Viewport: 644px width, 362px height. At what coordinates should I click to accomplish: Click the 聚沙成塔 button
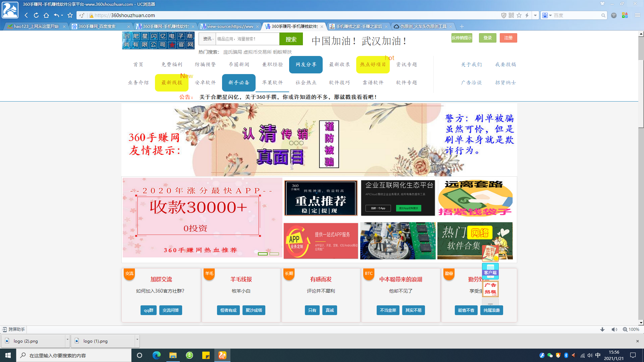pyautogui.click(x=254, y=310)
